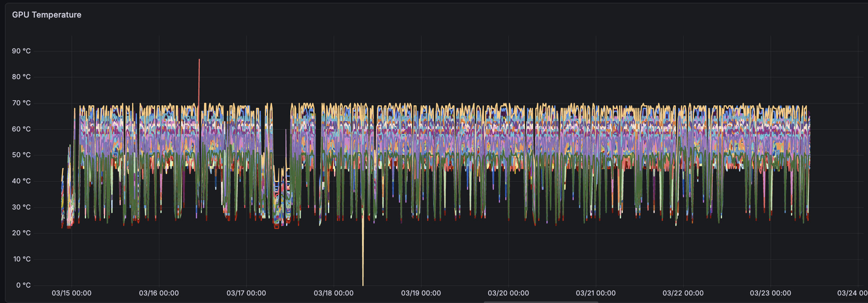Click the 03/20 00:00 time label

tap(508, 293)
